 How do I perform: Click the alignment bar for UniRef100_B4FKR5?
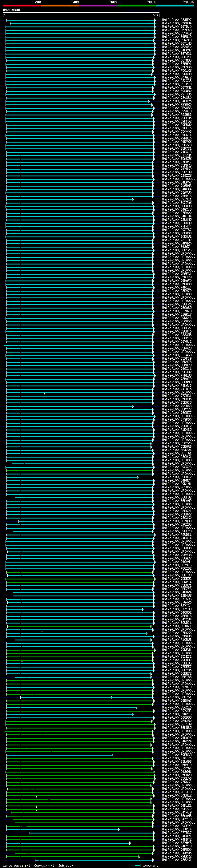[78, 101]
